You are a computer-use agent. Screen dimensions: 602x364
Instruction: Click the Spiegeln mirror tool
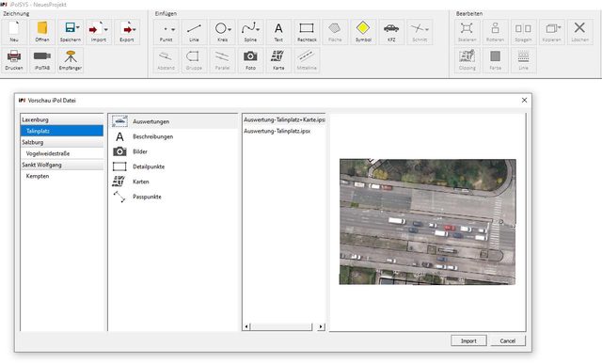(523, 31)
